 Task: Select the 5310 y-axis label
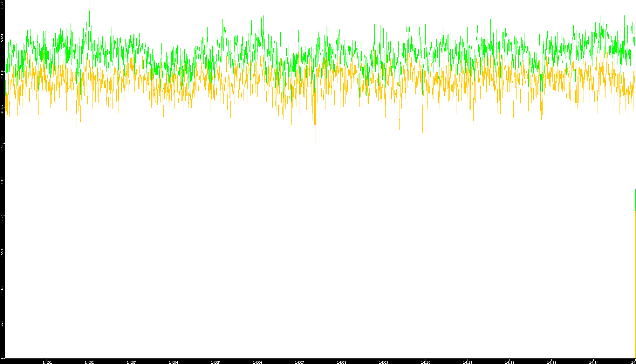pyautogui.click(x=2, y=74)
